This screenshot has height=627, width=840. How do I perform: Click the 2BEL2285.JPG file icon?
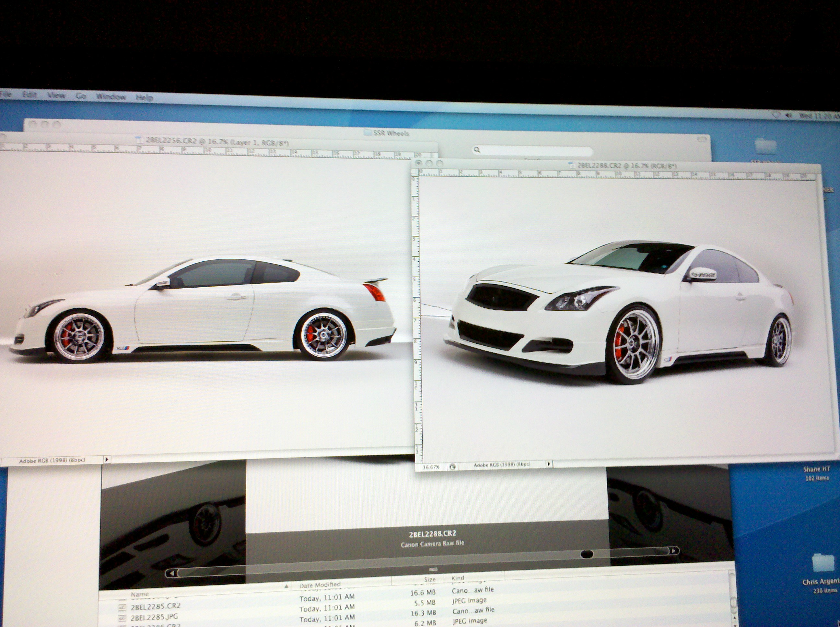pos(122,618)
